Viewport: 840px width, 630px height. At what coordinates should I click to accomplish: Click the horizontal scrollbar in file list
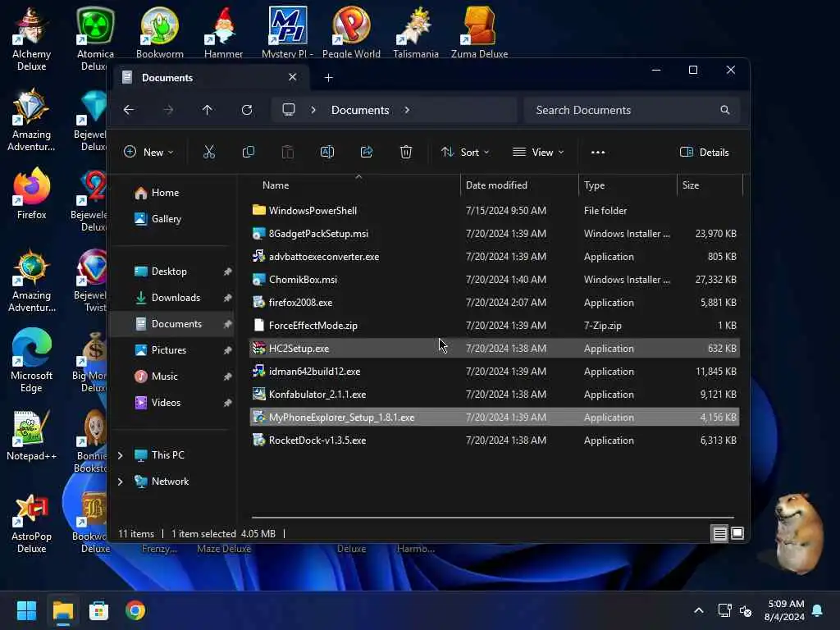[493, 518]
